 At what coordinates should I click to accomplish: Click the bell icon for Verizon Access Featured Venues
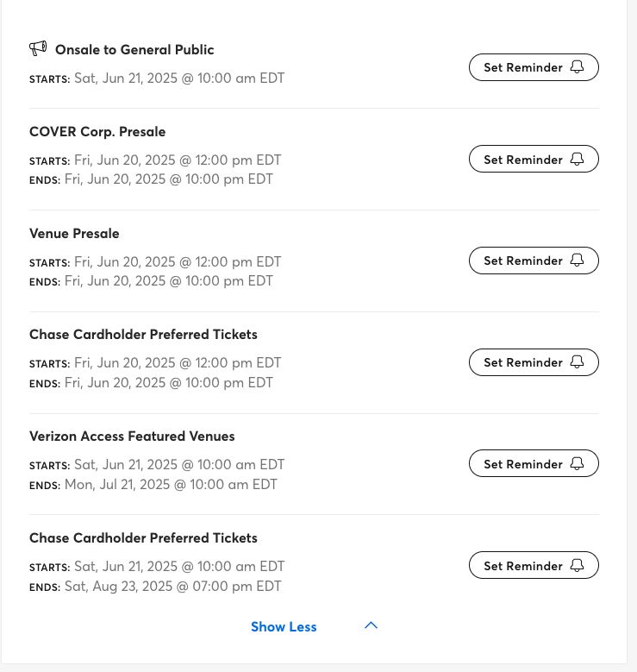578,464
